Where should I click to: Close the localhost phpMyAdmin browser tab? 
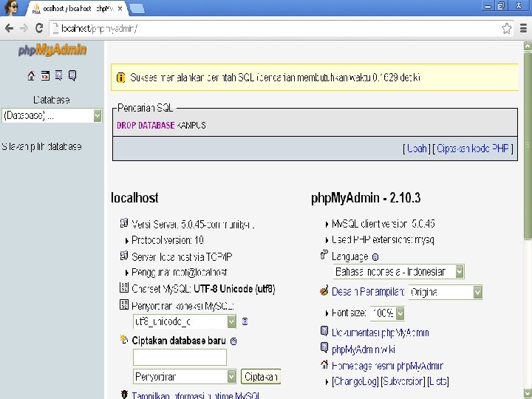point(120,9)
